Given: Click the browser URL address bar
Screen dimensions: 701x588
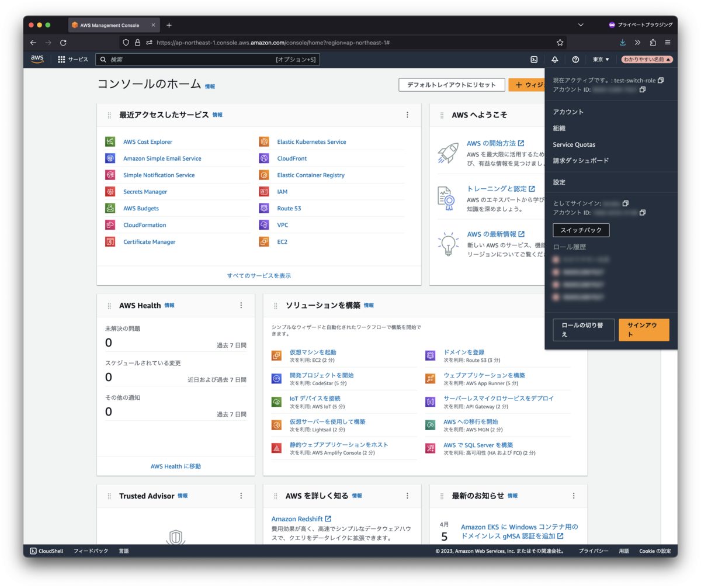Looking at the screenshot, I should pos(343,43).
